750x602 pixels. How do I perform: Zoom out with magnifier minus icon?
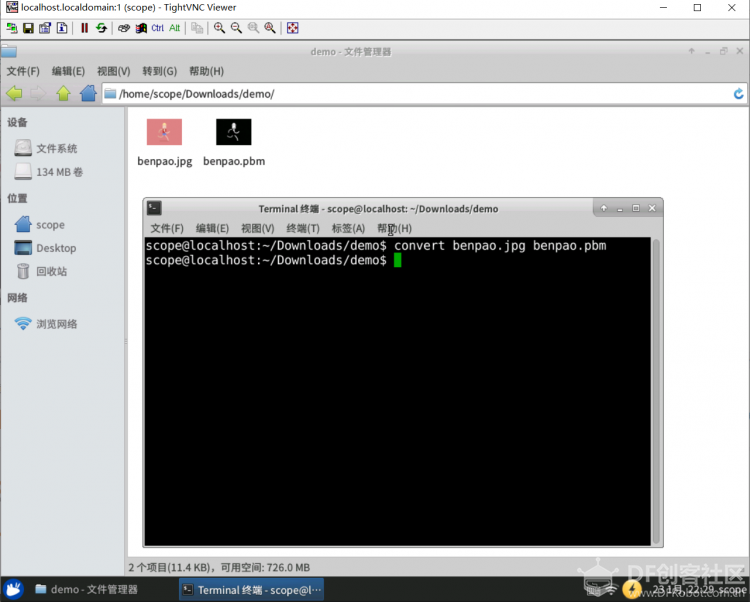click(236, 28)
